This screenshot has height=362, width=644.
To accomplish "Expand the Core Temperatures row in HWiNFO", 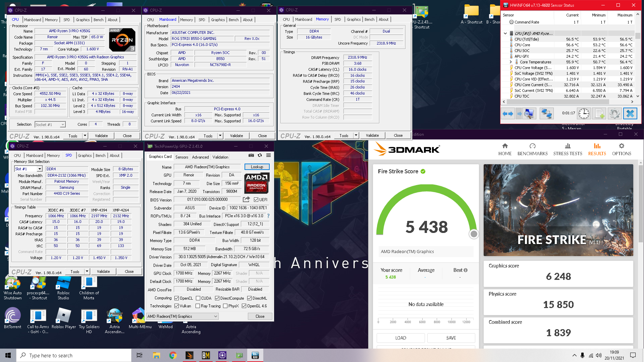I will (x=511, y=62).
